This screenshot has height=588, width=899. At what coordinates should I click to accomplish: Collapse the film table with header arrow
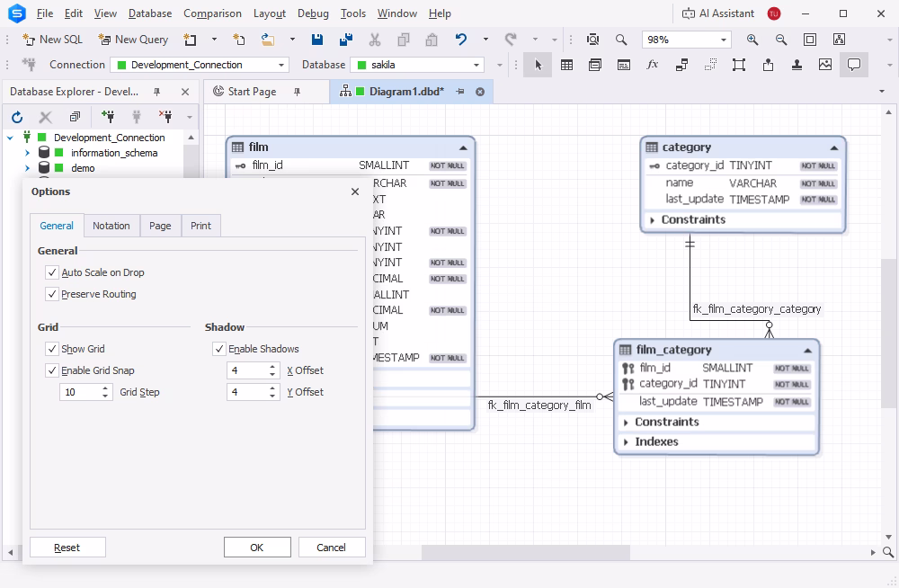[463, 148]
